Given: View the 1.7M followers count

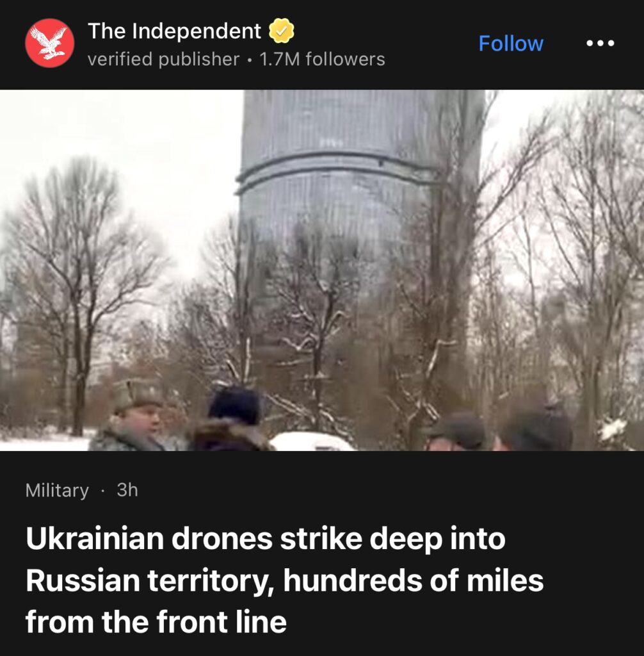Looking at the screenshot, I should coord(322,59).
